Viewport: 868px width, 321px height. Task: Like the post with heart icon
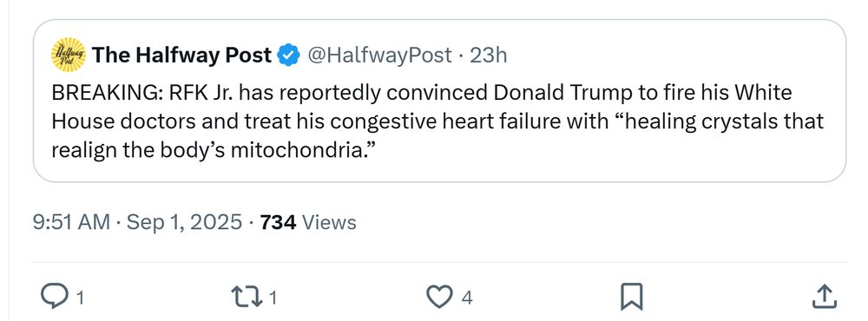point(439,297)
